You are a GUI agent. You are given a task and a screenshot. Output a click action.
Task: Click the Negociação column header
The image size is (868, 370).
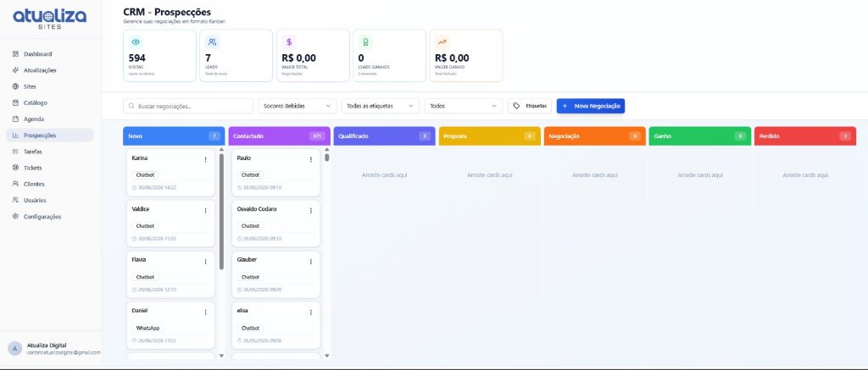[x=594, y=136]
